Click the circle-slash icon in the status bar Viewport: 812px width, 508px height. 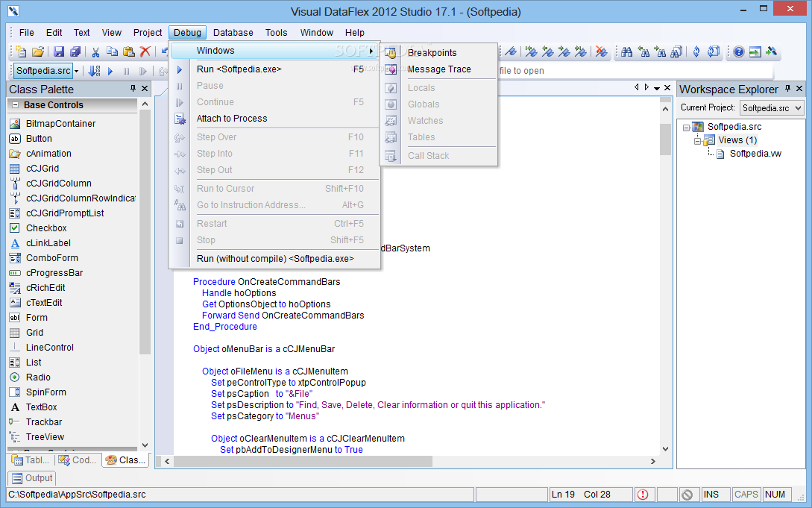pyautogui.click(x=687, y=495)
